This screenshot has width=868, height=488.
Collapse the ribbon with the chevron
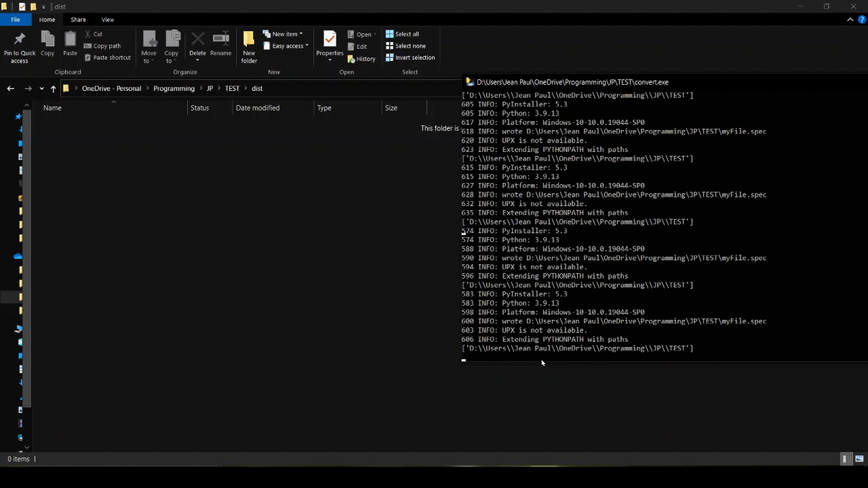[x=850, y=20]
